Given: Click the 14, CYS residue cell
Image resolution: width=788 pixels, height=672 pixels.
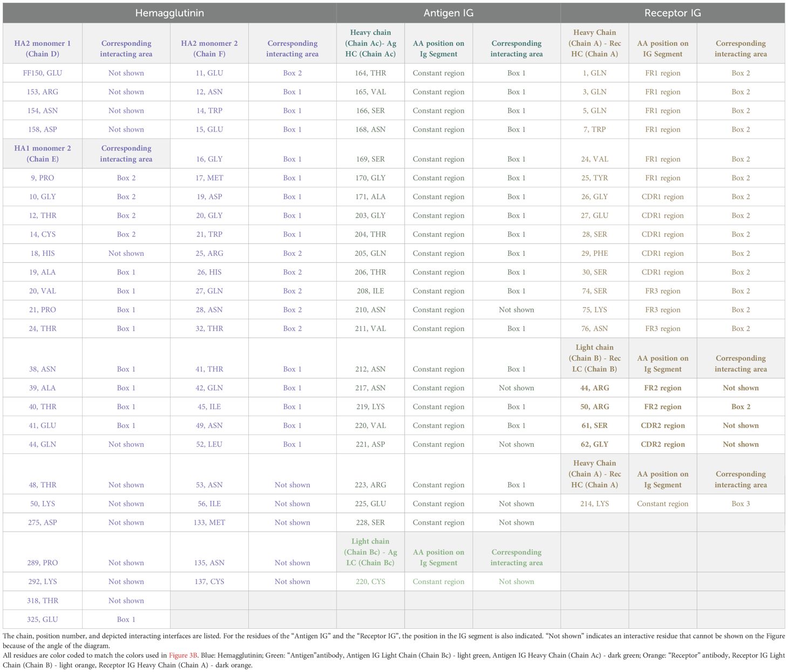Looking at the screenshot, I should 43,234.
